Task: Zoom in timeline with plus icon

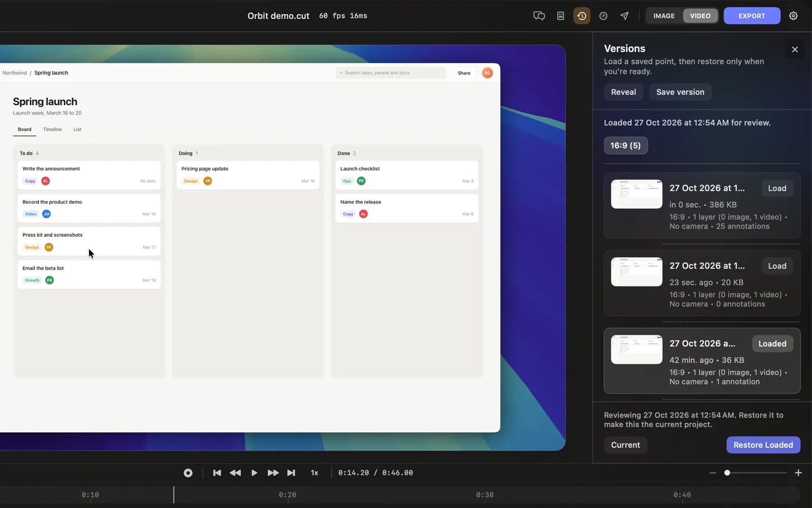Action: coord(798,473)
